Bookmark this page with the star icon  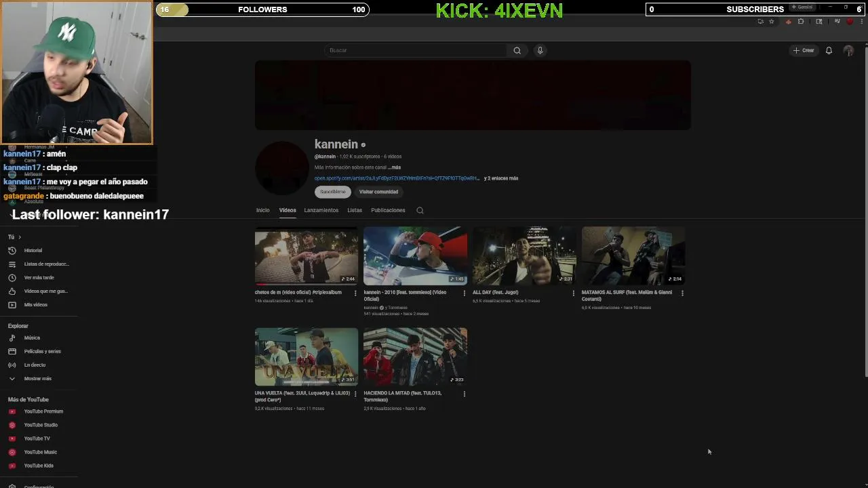point(772,22)
